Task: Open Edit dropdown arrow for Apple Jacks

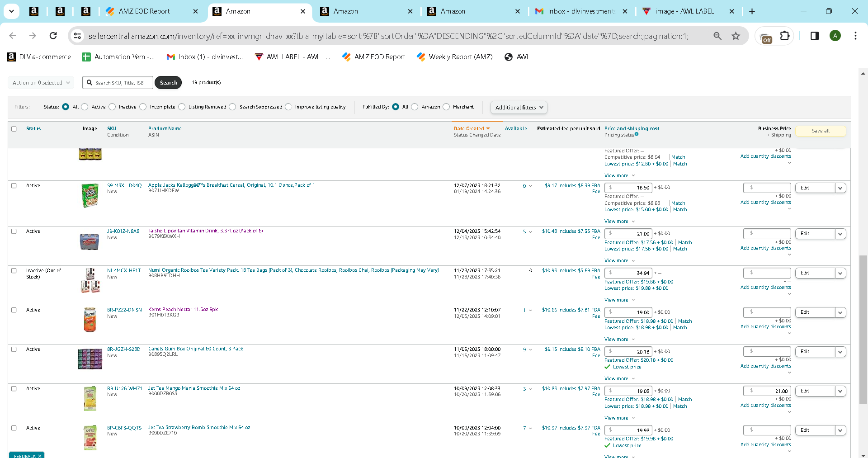Action: [840, 188]
